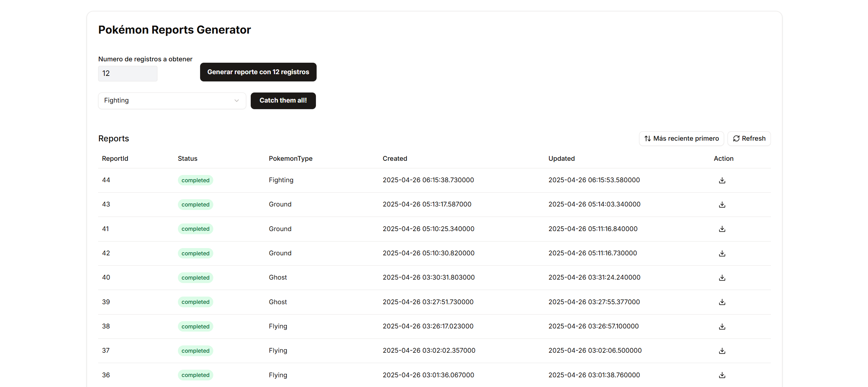
Task: Download report 36 Flying file
Action: pos(722,375)
